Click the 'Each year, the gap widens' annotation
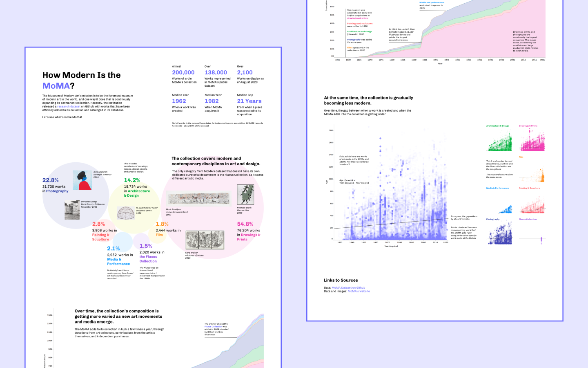The height and width of the screenshot is (368, 588). [464, 218]
